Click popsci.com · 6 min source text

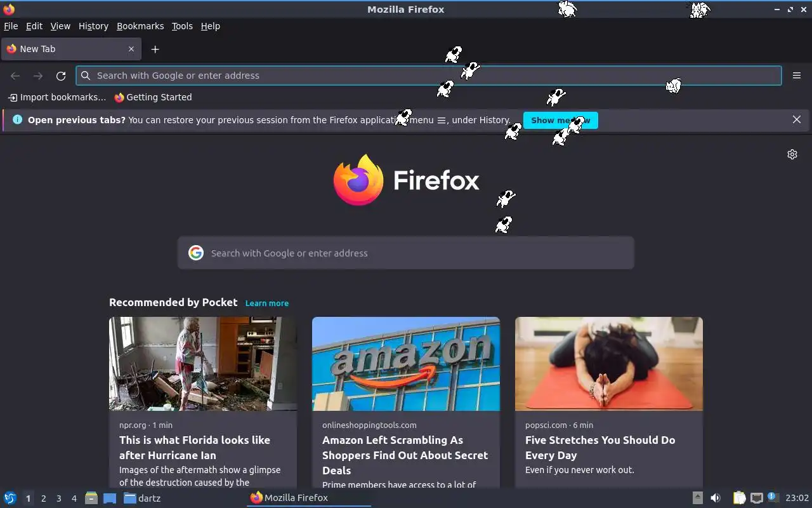(559, 425)
